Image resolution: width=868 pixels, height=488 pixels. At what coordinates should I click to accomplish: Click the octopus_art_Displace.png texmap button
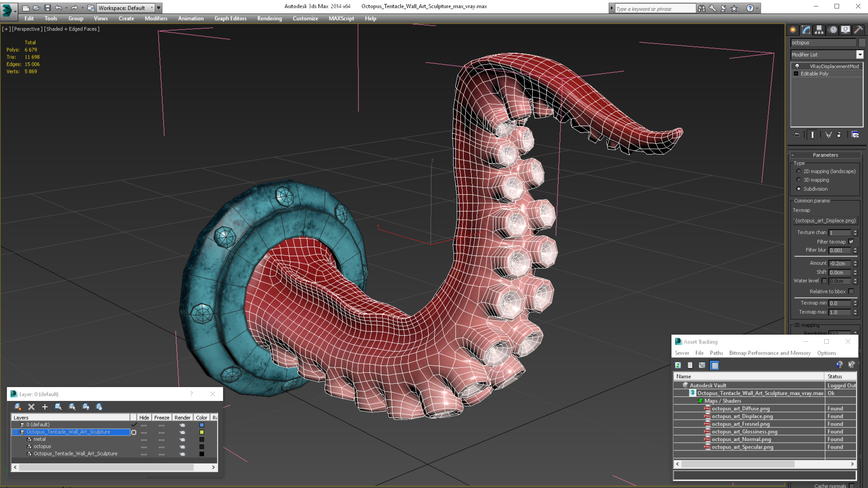coord(825,221)
